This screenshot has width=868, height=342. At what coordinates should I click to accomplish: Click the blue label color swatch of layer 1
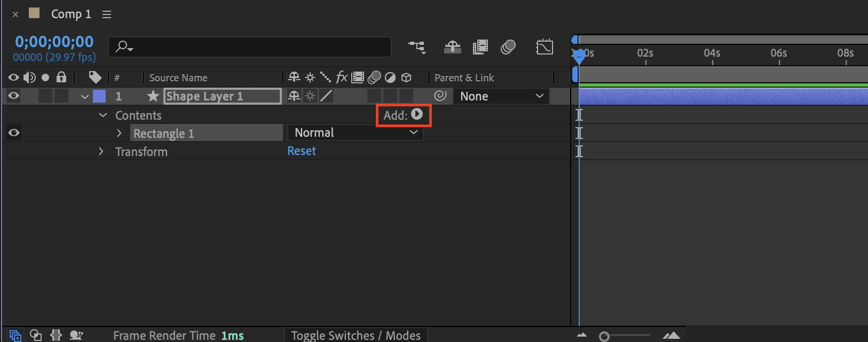pyautogui.click(x=99, y=96)
